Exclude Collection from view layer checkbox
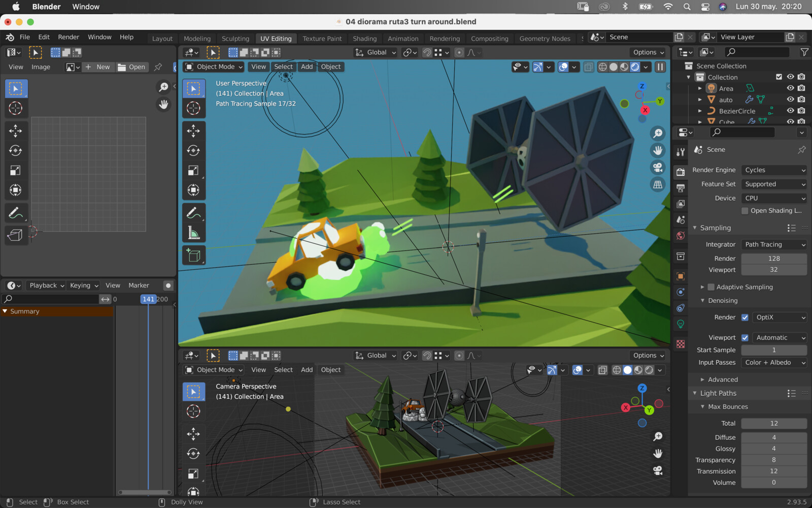The image size is (812, 508). coord(779,77)
